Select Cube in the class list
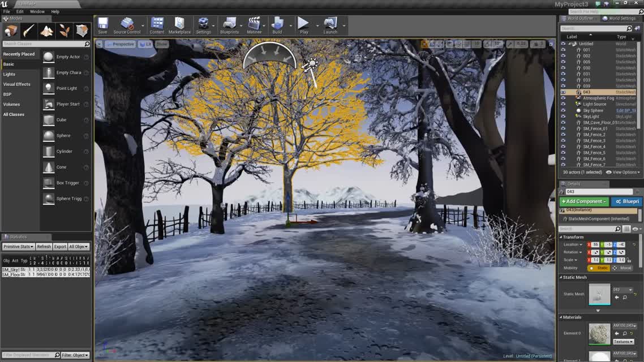The width and height of the screenshot is (644, 362). click(x=66, y=120)
